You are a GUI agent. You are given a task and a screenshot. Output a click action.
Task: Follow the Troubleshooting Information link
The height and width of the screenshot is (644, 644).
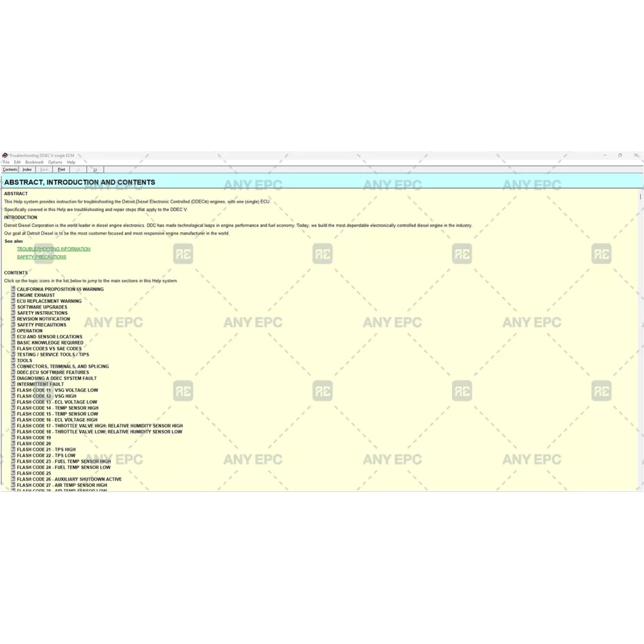(x=53, y=249)
